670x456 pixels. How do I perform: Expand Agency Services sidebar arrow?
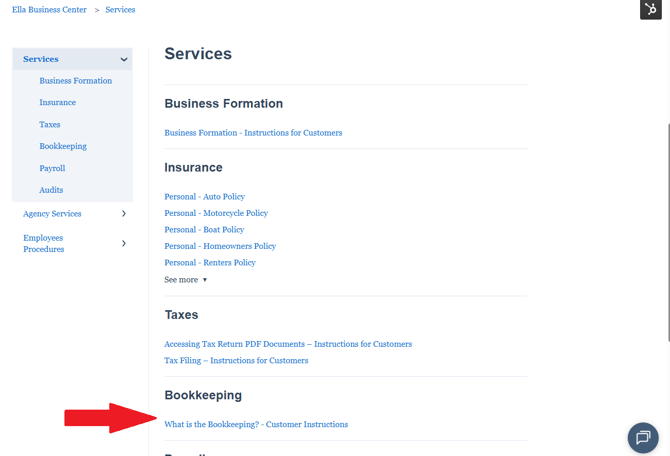(x=124, y=213)
